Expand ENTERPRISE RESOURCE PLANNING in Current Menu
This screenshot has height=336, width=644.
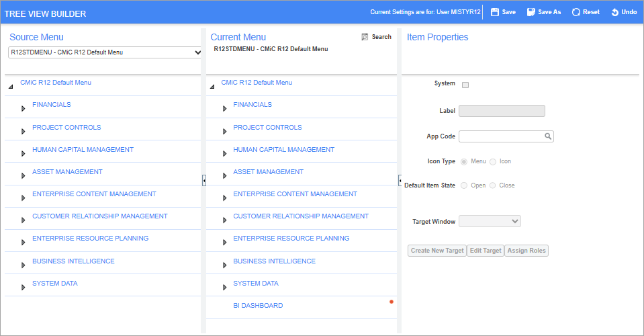(224, 243)
